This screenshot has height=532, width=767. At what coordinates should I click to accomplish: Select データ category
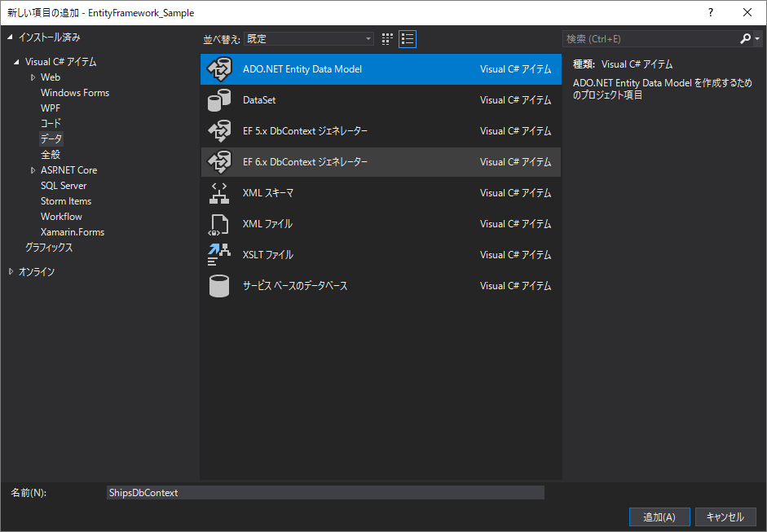[51, 138]
